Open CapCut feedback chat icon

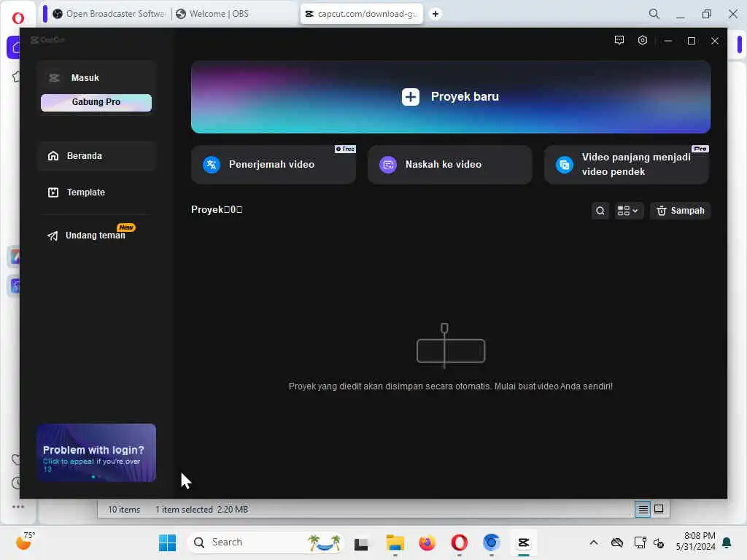click(x=619, y=41)
